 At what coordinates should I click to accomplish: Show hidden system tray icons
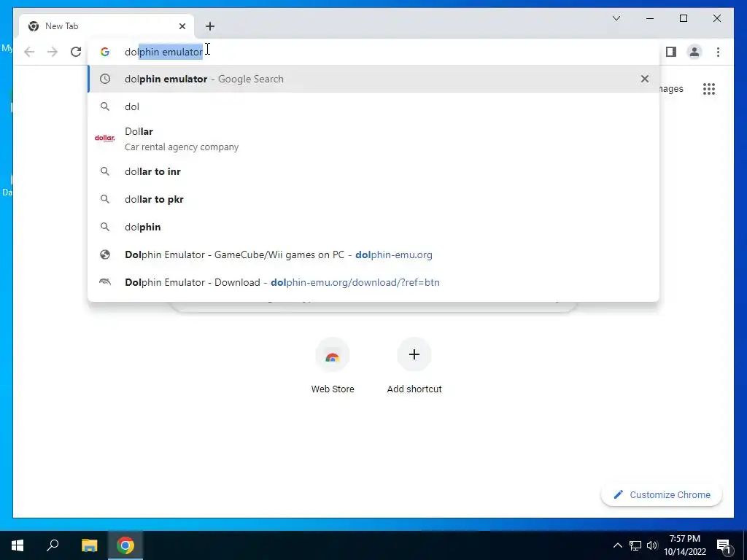pyautogui.click(x=617, y=545)
